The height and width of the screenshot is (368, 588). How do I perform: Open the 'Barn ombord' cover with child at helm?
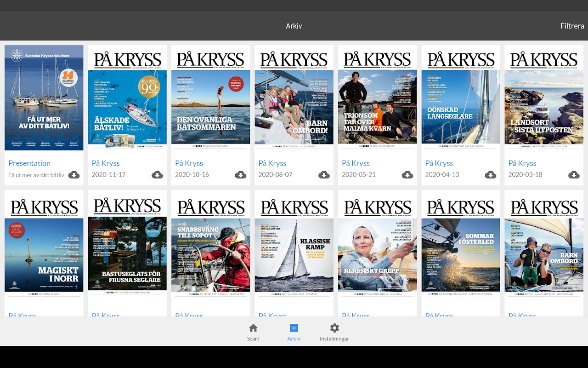click(544, 244)
